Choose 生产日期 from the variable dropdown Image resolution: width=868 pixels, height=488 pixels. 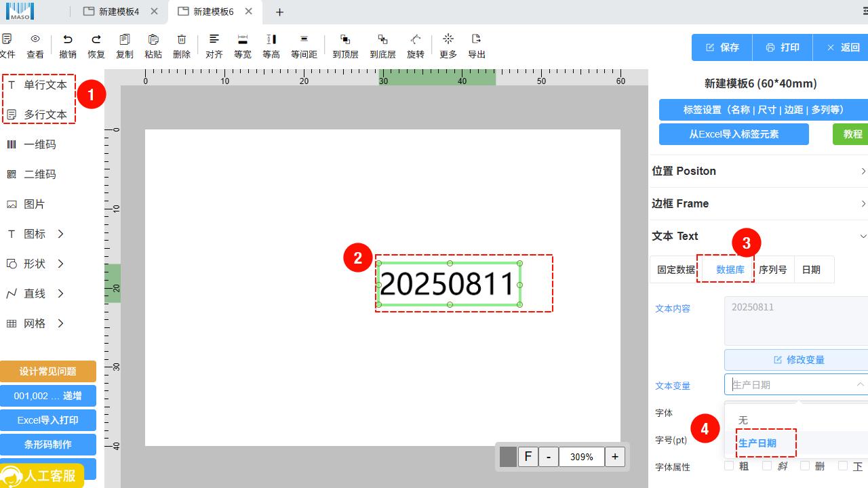tap(757, 443)
